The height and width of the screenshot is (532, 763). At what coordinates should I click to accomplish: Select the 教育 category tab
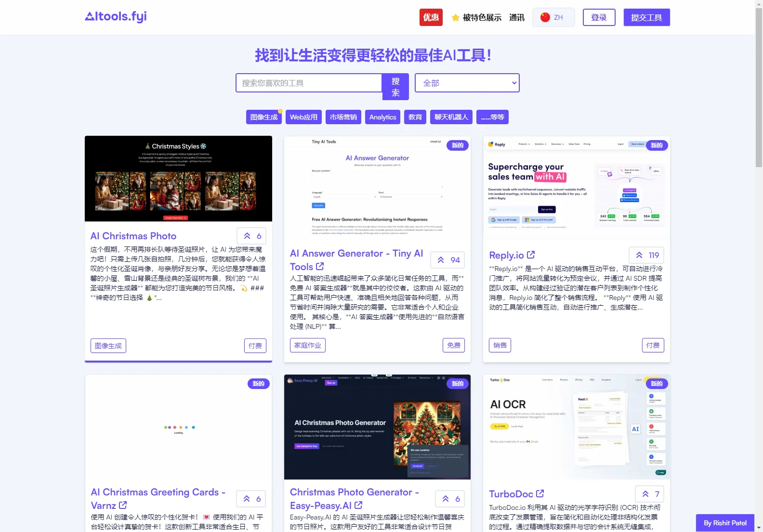(x=415, y=117)
